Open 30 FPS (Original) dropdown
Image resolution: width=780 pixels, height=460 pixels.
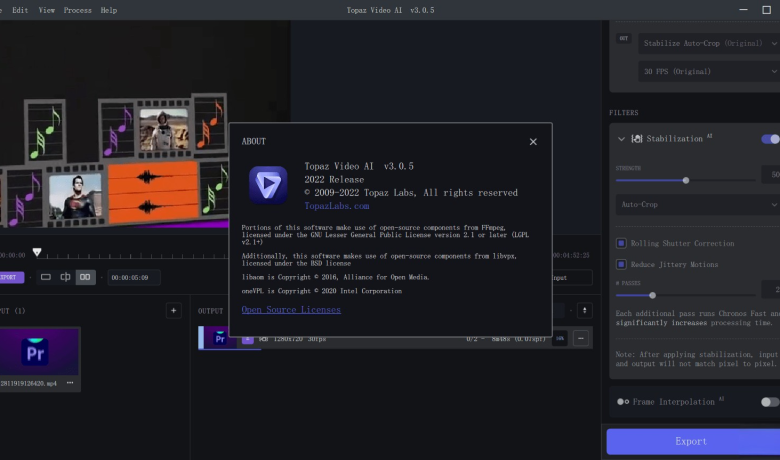point(709,72)
